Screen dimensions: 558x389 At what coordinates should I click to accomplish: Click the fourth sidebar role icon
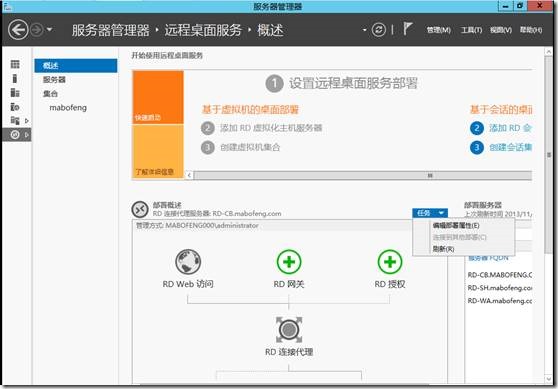click(15, 107)
